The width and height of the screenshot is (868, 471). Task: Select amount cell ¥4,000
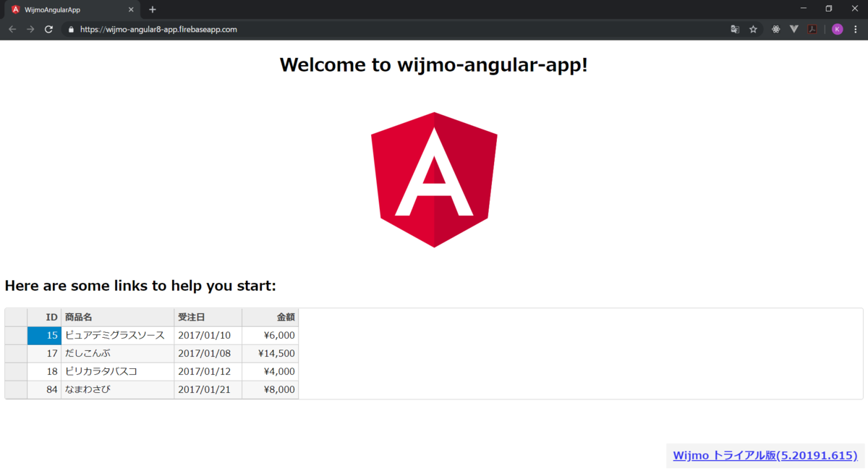pyautogui.click(x=271, y=371)
